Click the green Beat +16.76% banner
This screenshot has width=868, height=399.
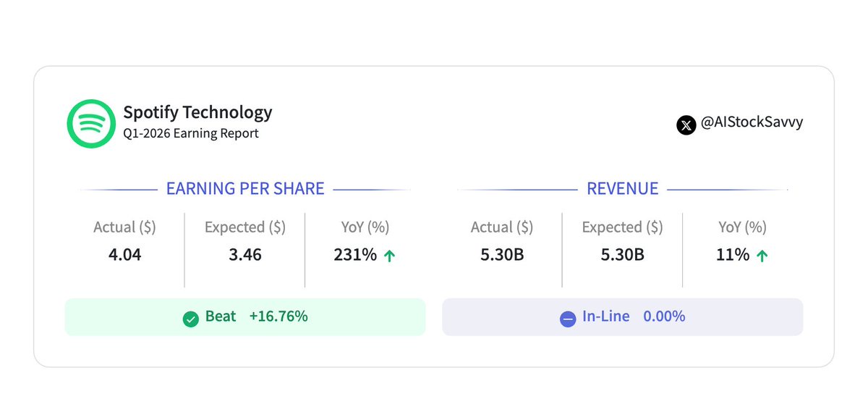245,317
